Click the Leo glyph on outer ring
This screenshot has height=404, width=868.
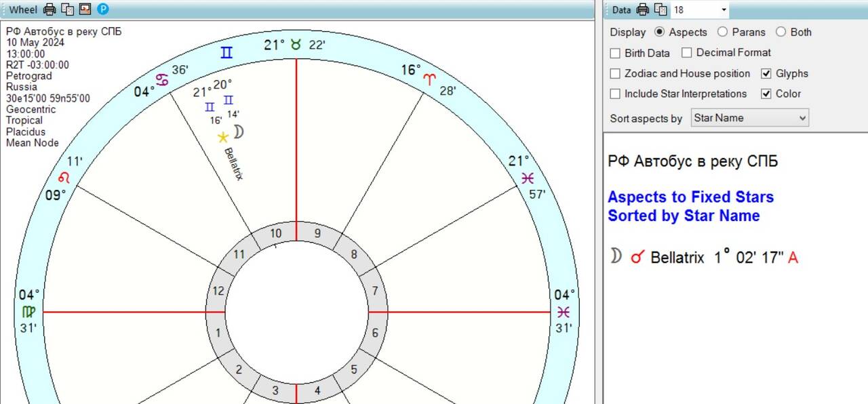[64, 178]
